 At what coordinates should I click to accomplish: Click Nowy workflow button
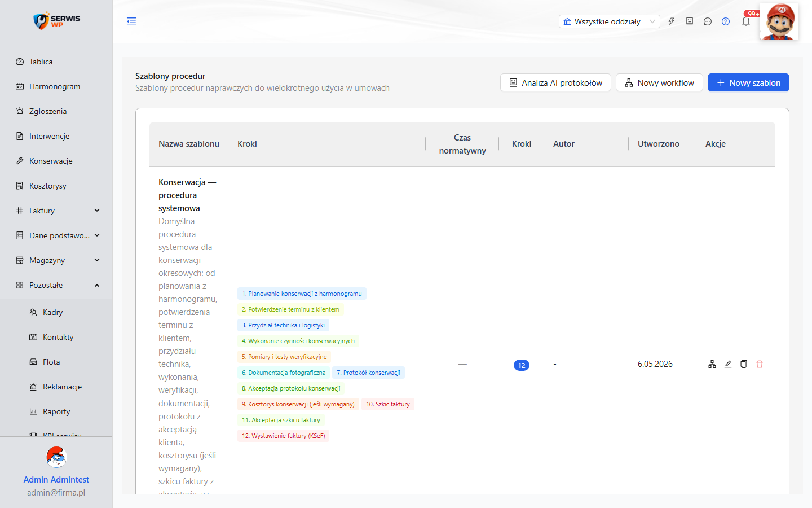(659, 82)
